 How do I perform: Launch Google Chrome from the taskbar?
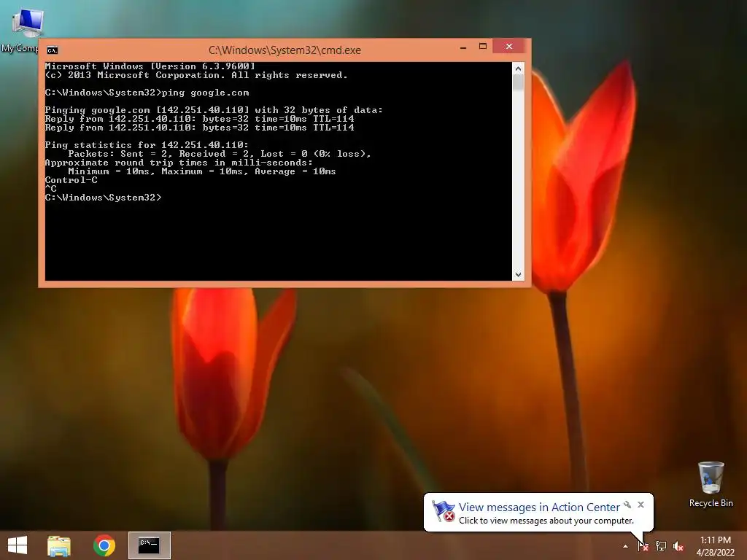click(x=104, y=545)
